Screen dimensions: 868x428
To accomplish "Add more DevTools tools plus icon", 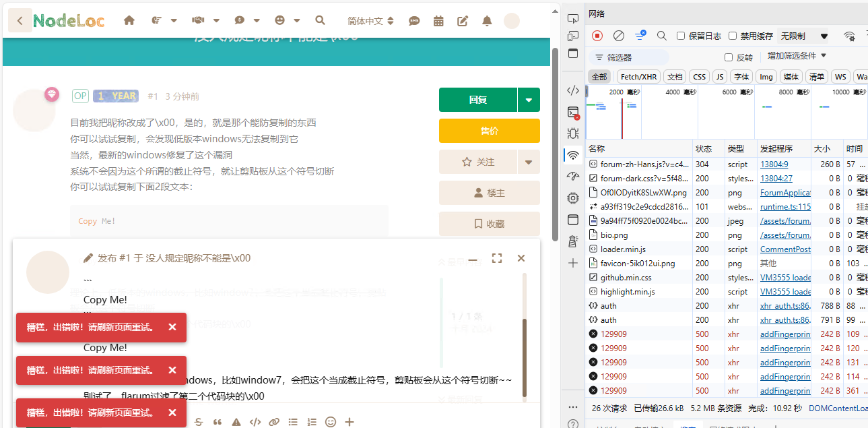I will coord(573,263).
